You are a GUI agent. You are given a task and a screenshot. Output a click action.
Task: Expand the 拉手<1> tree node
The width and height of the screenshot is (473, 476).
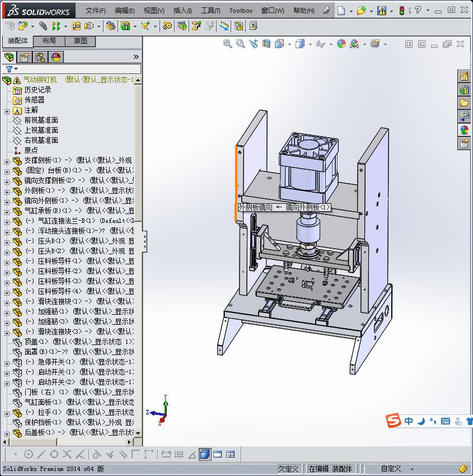[x=7, y=414]
